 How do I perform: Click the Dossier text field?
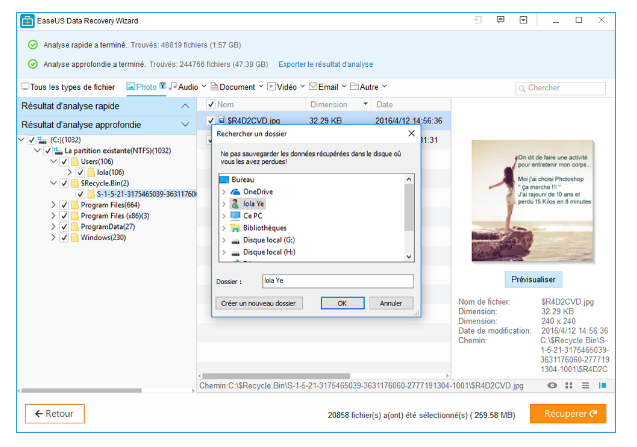338,281
